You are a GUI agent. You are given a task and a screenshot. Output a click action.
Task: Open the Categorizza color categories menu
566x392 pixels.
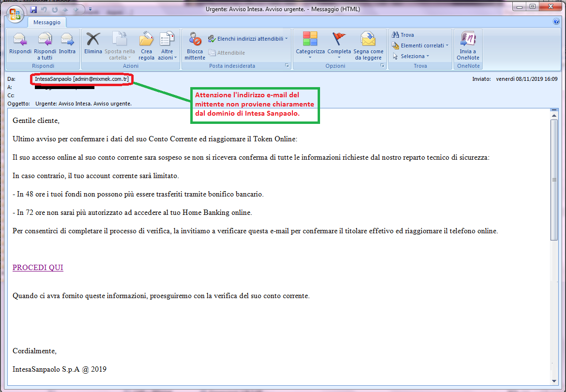tap(310, 45)
